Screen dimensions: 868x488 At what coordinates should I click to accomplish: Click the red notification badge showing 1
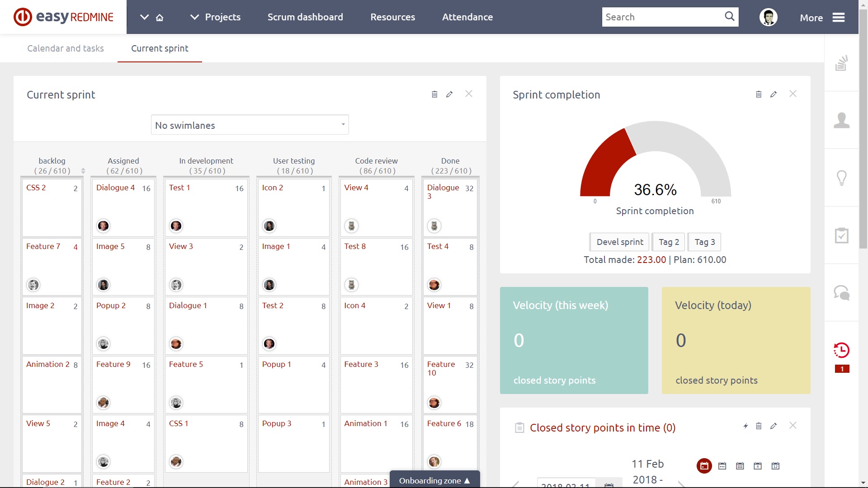click(842, 369)
